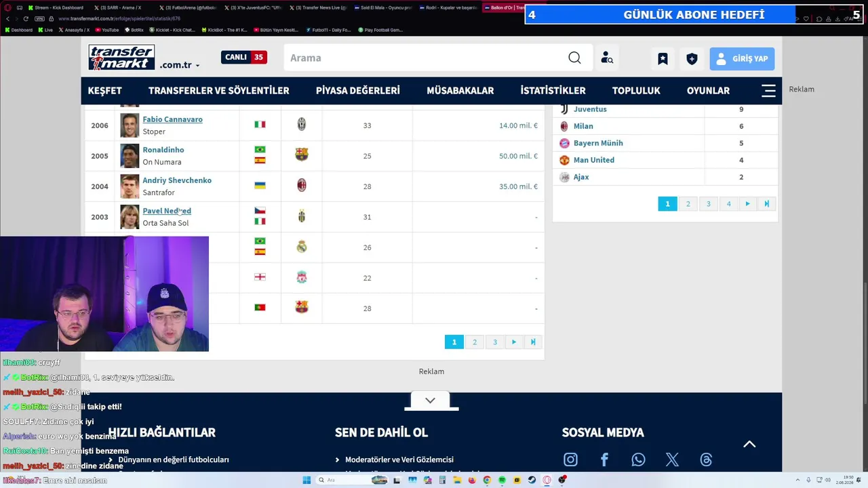The height and width of the screenshot is (488, 868).
Task: Click the Windows Start button on taskbar
Action: click(x=307, y=481)
